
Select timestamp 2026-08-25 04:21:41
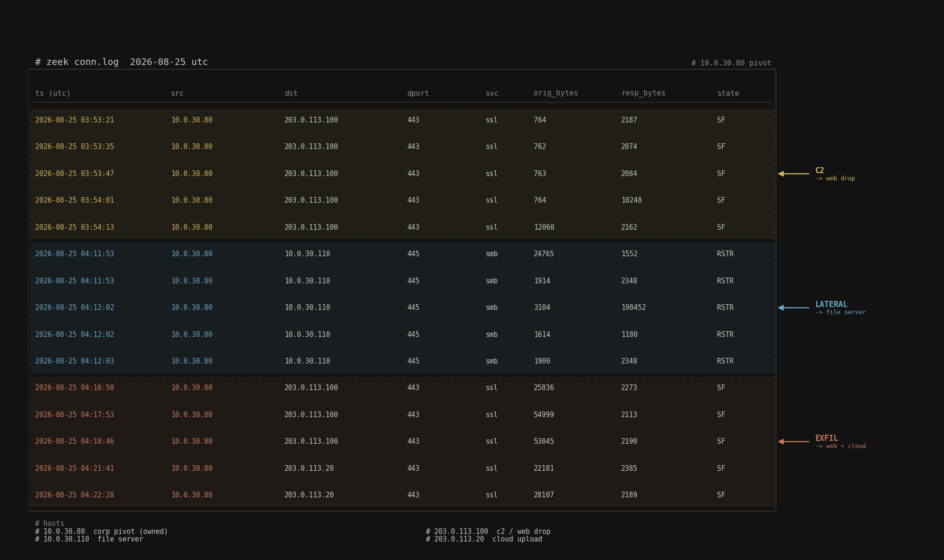pyautogui.click(x=75, y=468)
